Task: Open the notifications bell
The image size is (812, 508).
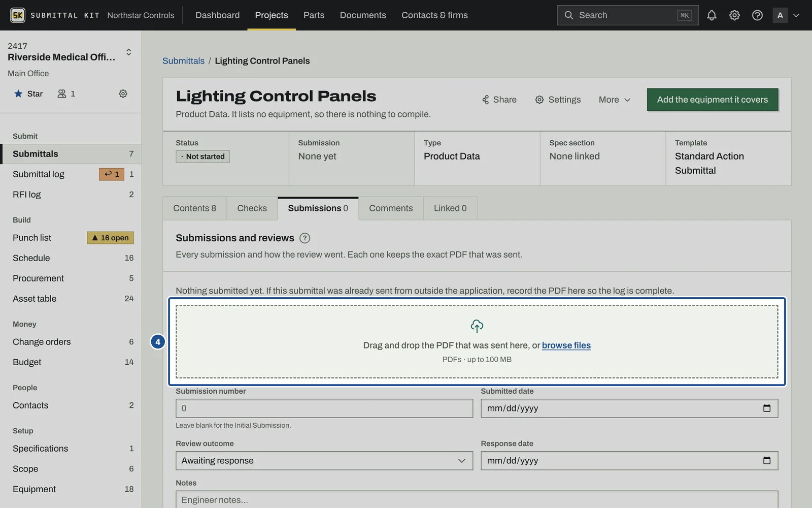Action: tap(712, 15)
